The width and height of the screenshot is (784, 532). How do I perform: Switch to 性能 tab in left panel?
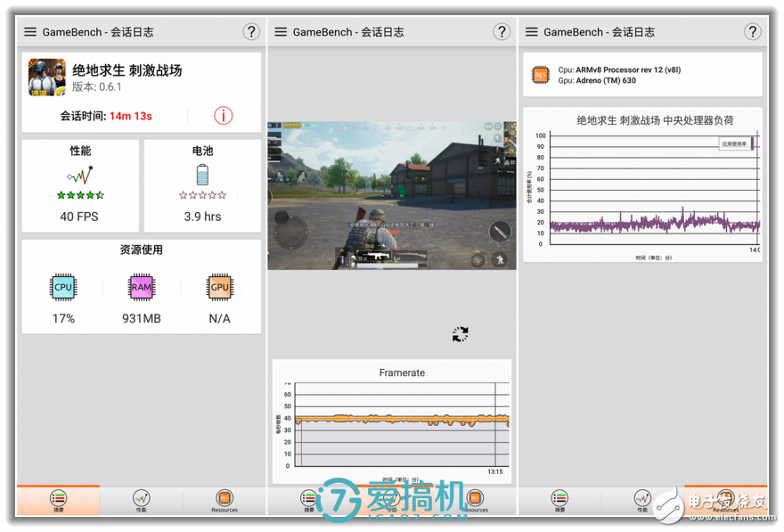click(x=141, y=500)
